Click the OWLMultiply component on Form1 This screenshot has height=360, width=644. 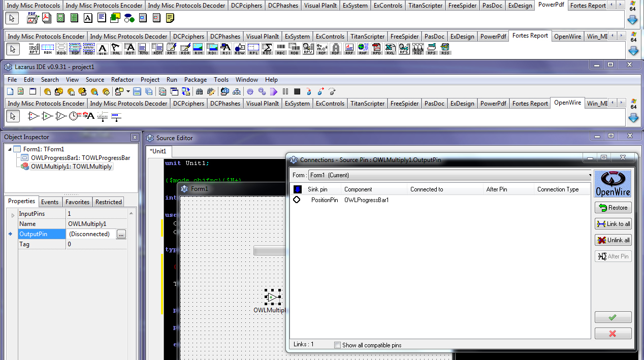pos(273,298)
